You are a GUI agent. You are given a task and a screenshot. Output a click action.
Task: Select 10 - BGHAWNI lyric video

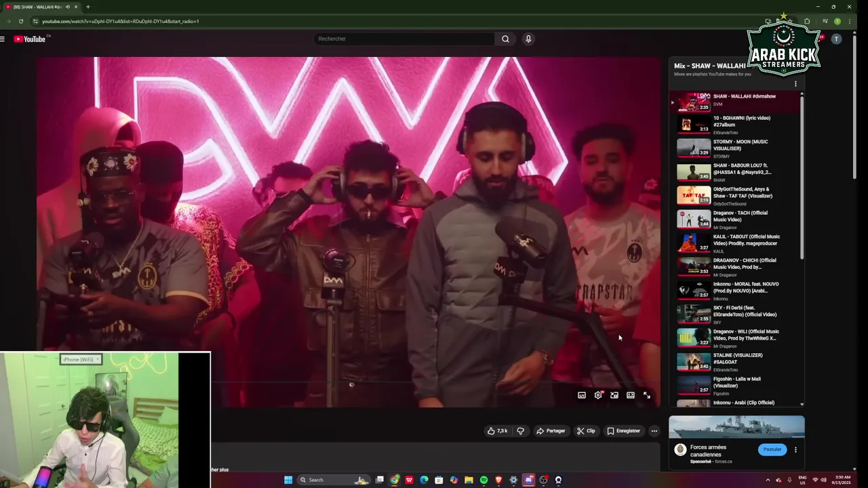click(735, 124)
